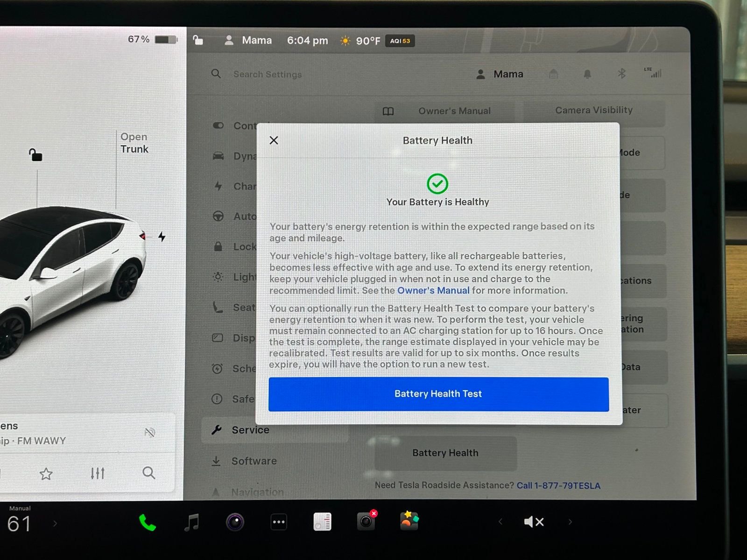The width and height of the screenshot is (747, 560).
Task: Click the favorites star in media player
Action: click(x=46, y=474)
